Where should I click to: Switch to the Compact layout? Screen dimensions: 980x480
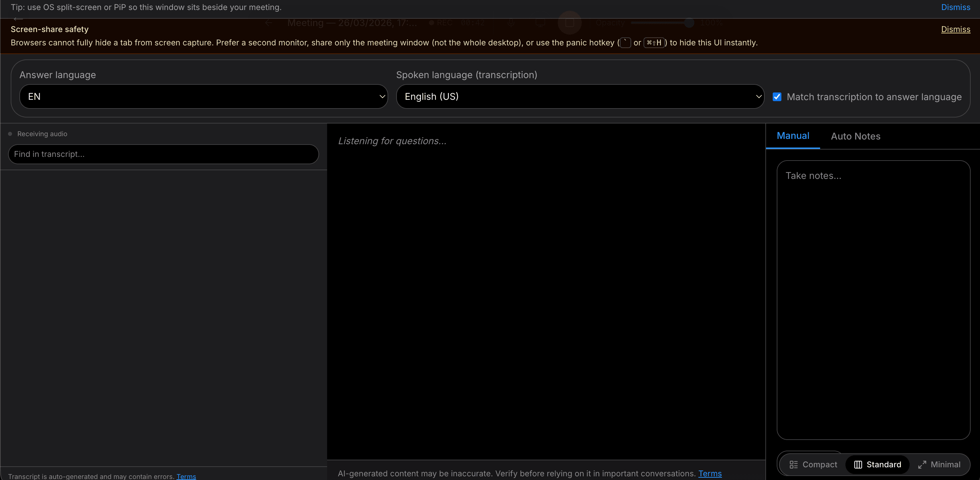coord(813,464)
